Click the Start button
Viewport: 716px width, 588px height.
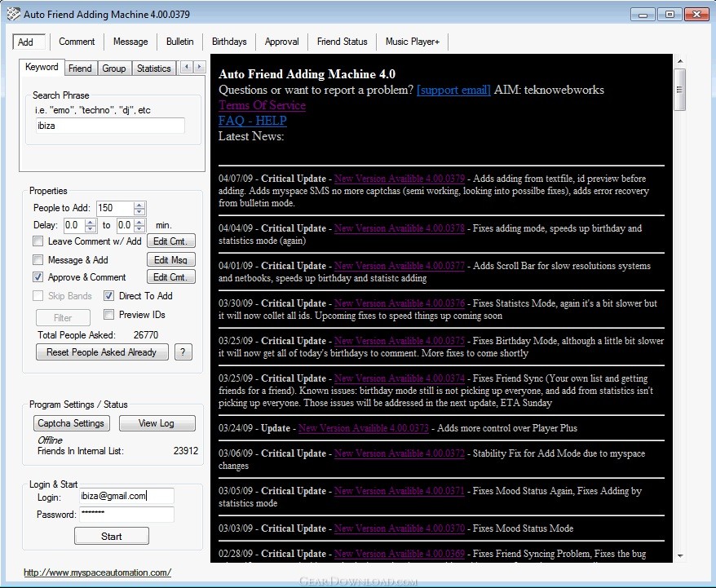point(112,536)
